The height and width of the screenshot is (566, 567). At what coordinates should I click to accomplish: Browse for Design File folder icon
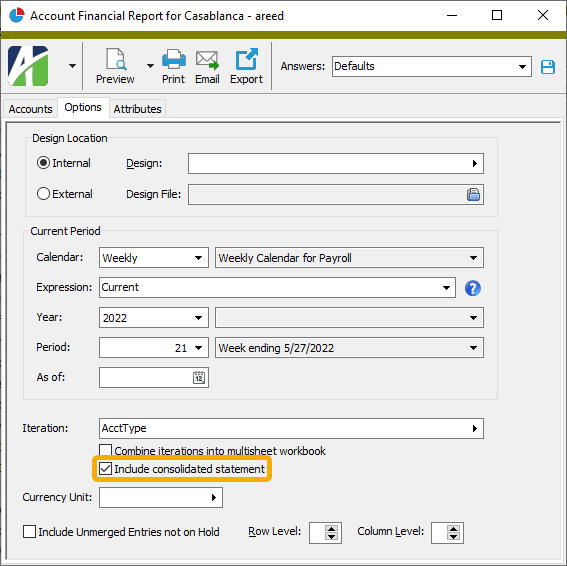point(473,195)
